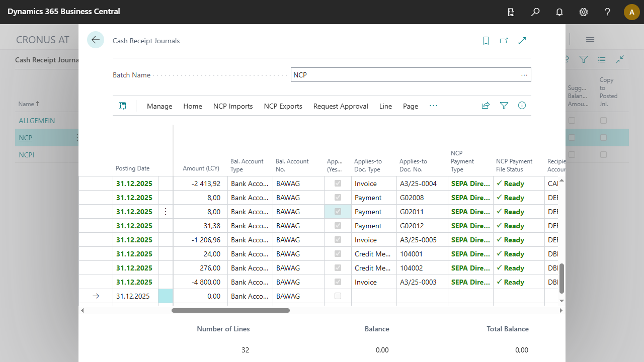Open NCP Payment File Status column header

coord(514,165)
